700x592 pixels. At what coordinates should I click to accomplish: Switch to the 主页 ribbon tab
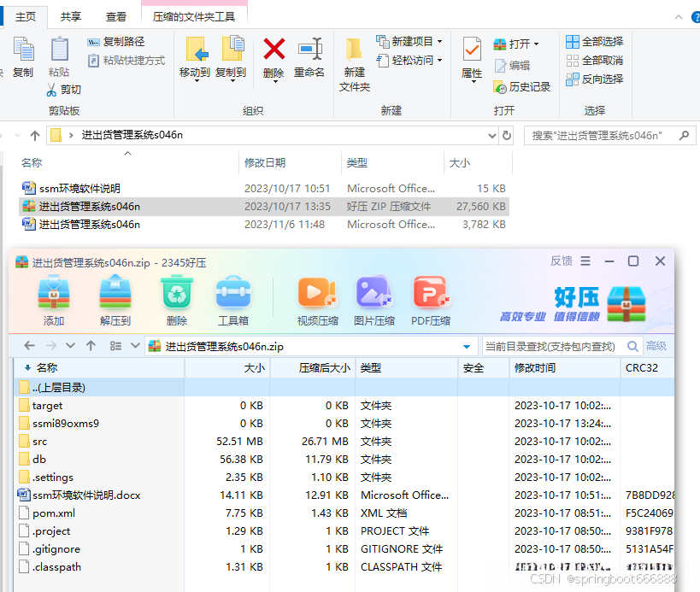pyautogui.click(x=26, y=17)
